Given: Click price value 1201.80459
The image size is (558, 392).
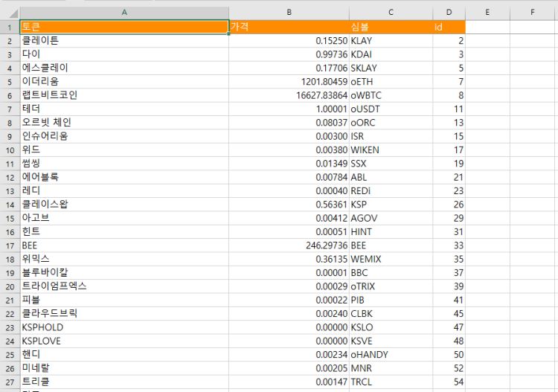Looking at the screenshot, I should tap(289, 82).
